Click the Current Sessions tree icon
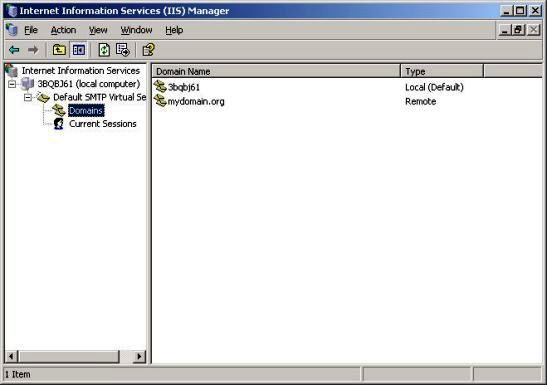Screen dimensions: 547x385 click(x=59, y=124)
